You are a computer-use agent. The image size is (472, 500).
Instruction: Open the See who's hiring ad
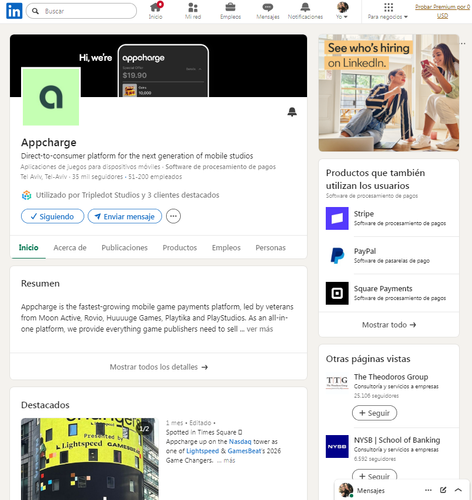pyautogui.click(x=389, y=93)
